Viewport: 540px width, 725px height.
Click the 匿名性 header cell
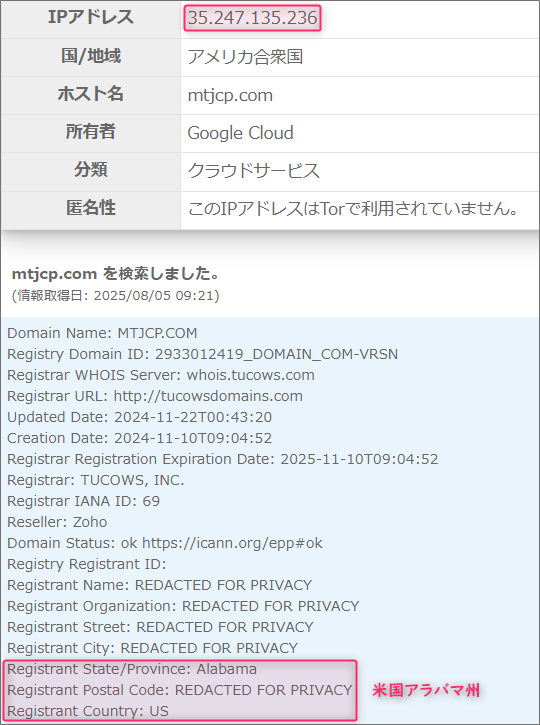[x=91, y=209]
